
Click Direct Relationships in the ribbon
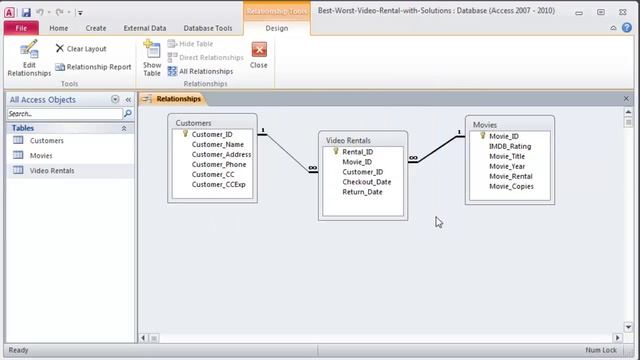pos(206,58)
